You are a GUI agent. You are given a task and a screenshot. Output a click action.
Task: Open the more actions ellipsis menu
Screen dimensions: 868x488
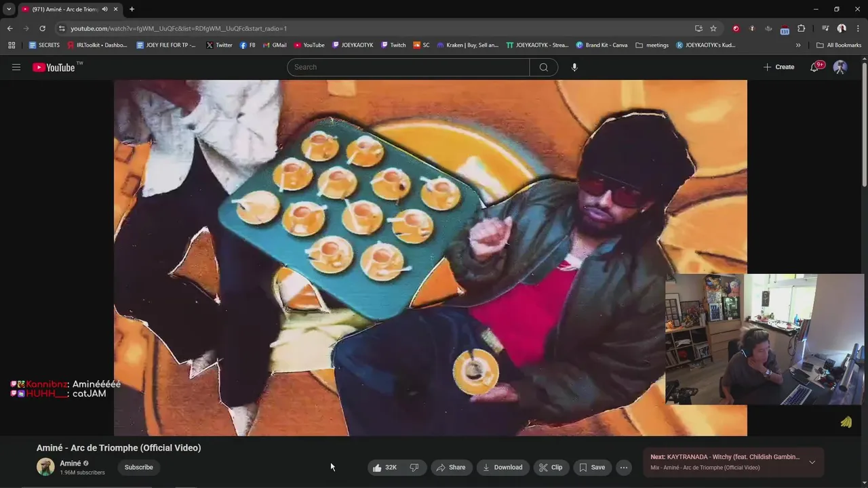pos(624,468)
